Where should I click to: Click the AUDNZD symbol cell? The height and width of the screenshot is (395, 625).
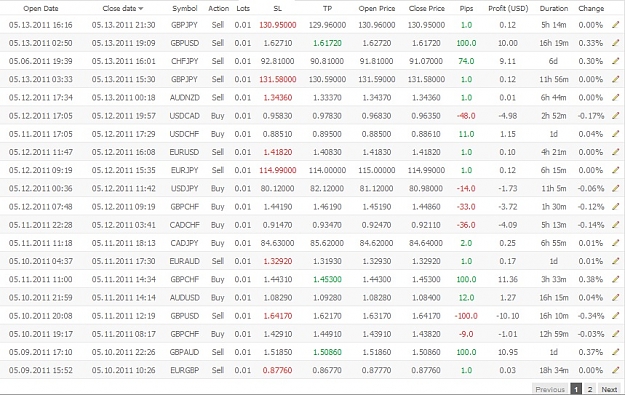click(184, 97)
